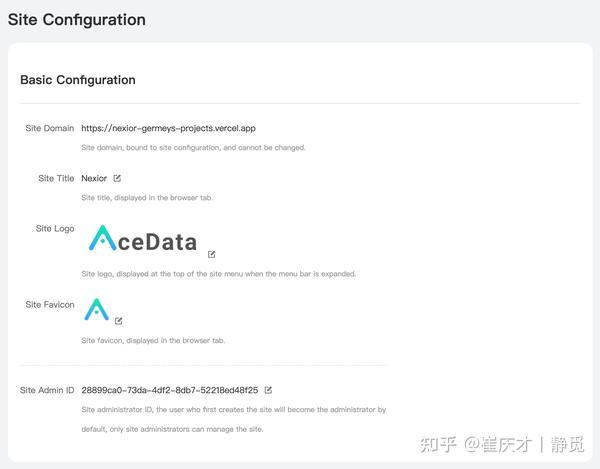
Task: Click the Zhihu watermark text
Action: pyautogui.click(x=502, y=445)
